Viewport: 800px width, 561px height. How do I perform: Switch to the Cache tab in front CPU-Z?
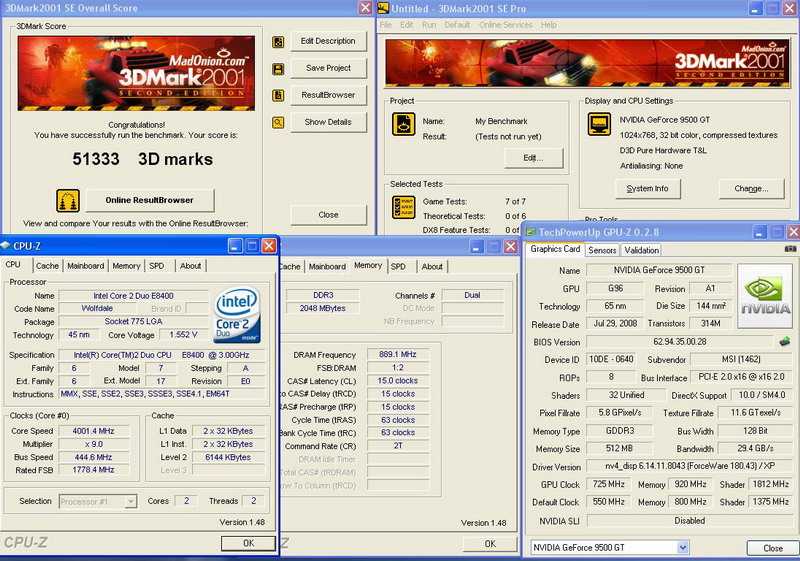tap(47, 266)
